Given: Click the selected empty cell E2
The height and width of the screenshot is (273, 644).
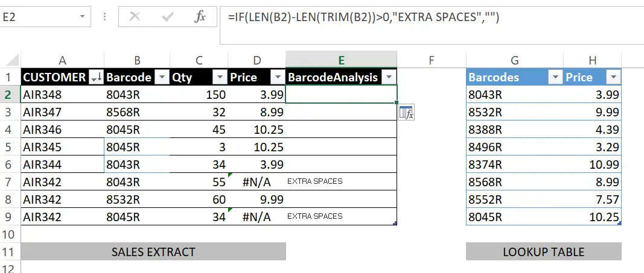Looking at the screenshot, I should point(341,95).
